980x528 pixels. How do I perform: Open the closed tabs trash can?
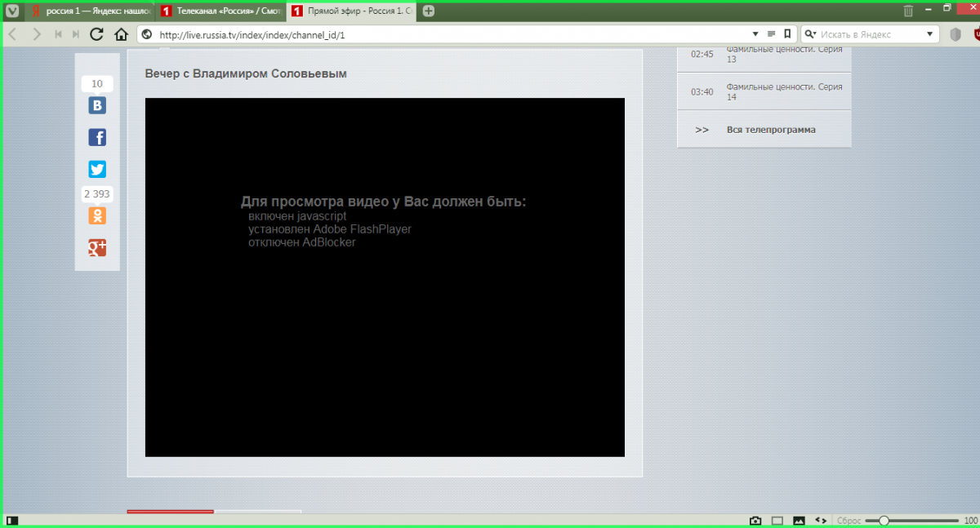pos(908,11)
